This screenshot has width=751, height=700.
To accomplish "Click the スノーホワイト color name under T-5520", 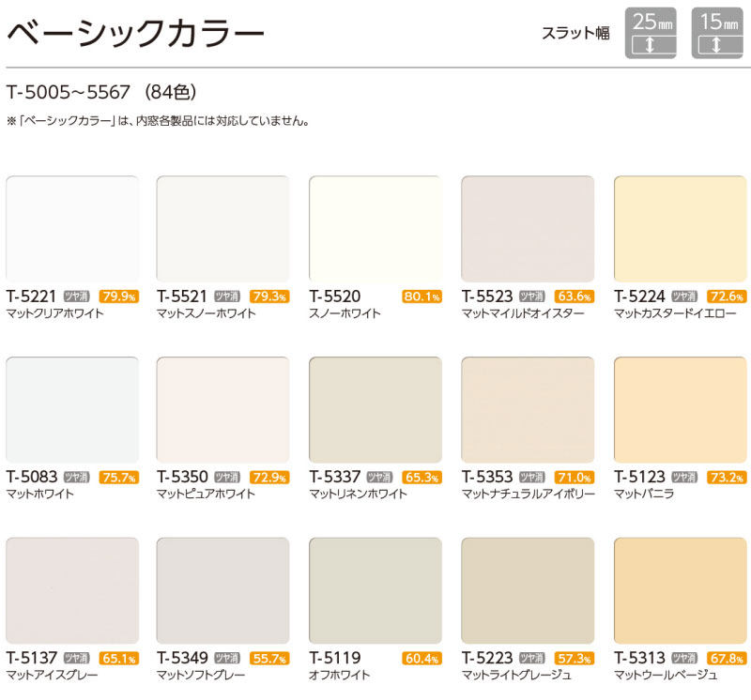I will point(345,313).
